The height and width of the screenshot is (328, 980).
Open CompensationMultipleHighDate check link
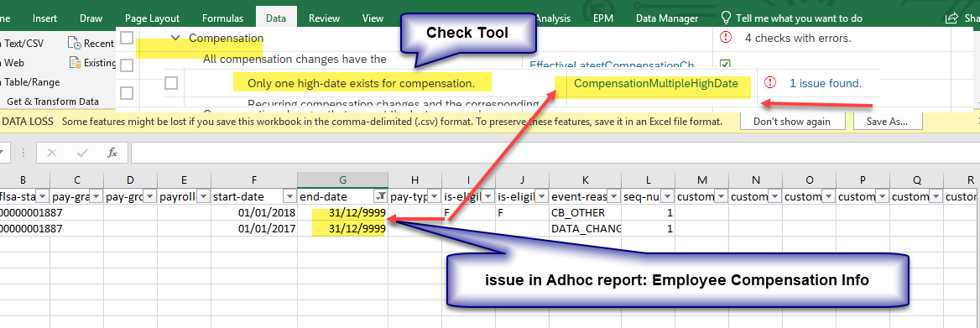[x=655, y=83]
